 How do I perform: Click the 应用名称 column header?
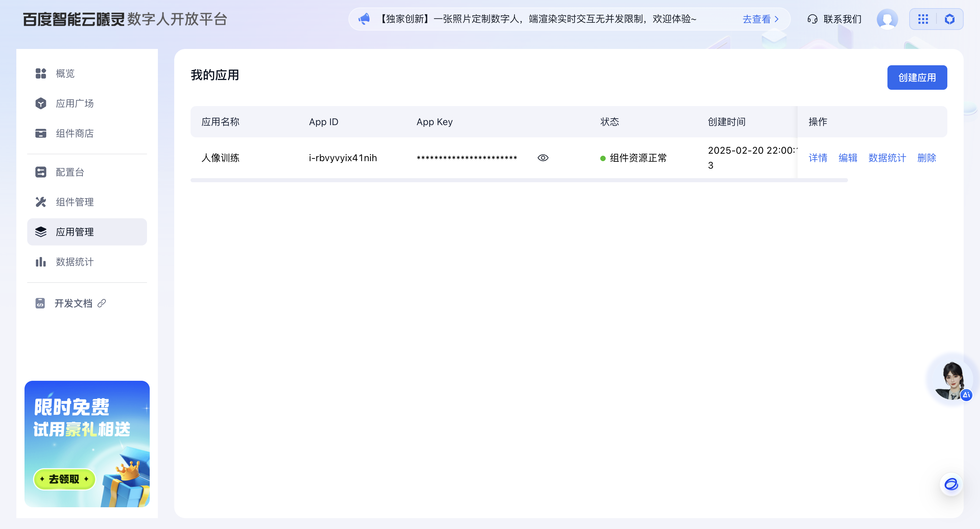coord(220,122)
